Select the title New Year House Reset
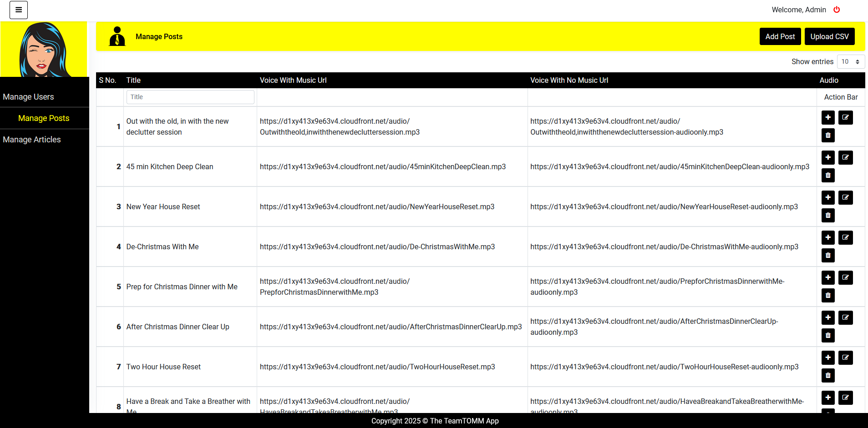 (163, 206)
